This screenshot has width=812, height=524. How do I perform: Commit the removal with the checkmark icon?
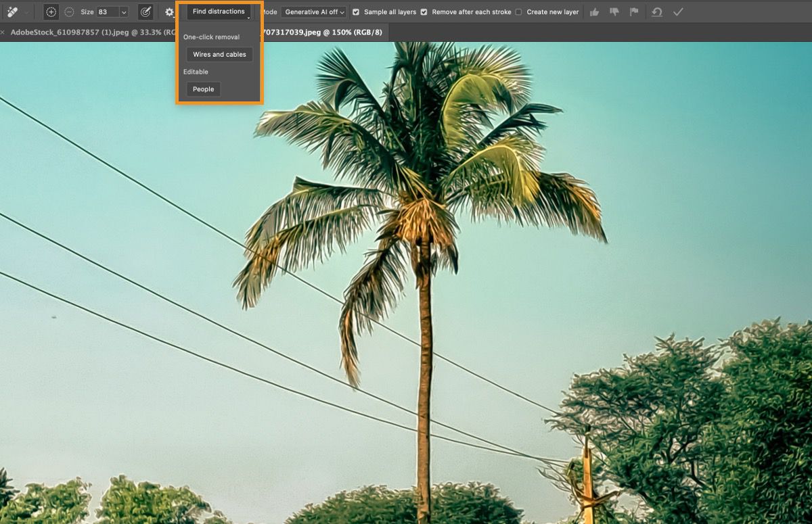tap(678, 11)
